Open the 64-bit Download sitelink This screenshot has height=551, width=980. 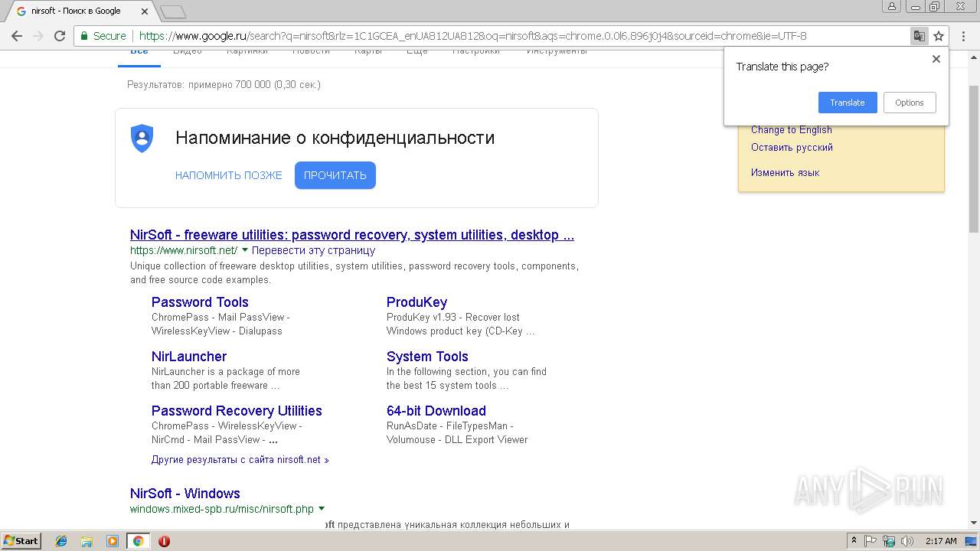[x=436, y=411]
